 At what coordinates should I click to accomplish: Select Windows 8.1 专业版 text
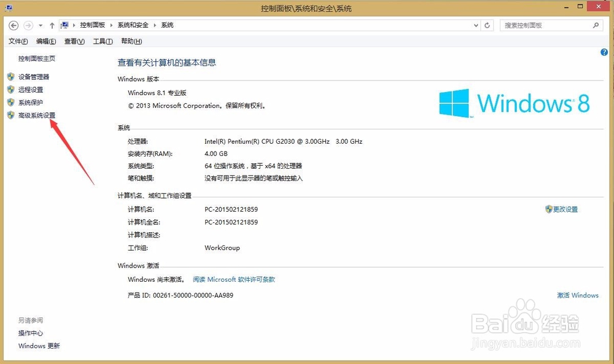click(157, 93)
